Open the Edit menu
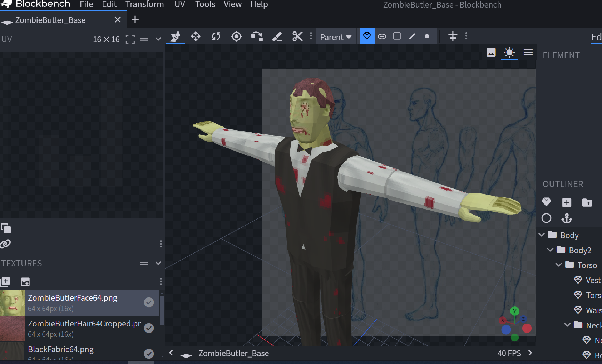The height and width of the screenshot is (364, 602). pyautogui.click(x=109, y=4)
